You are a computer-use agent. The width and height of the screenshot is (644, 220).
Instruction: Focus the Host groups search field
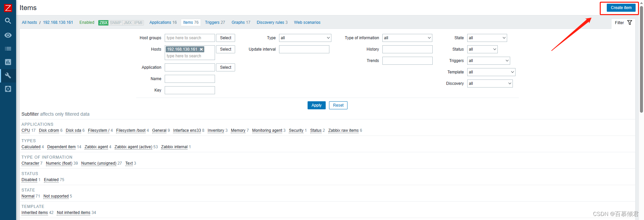coord(190,38)
